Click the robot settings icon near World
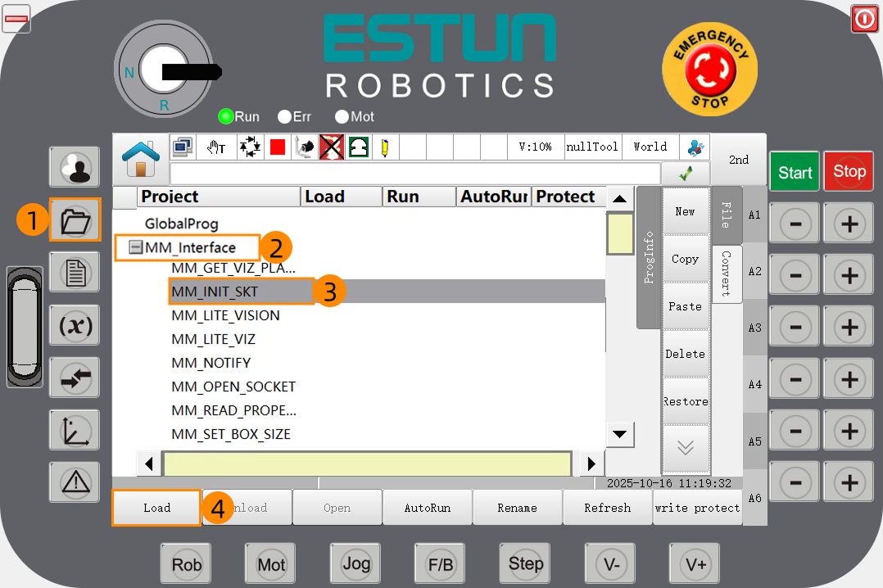 (x=695, y=147)
